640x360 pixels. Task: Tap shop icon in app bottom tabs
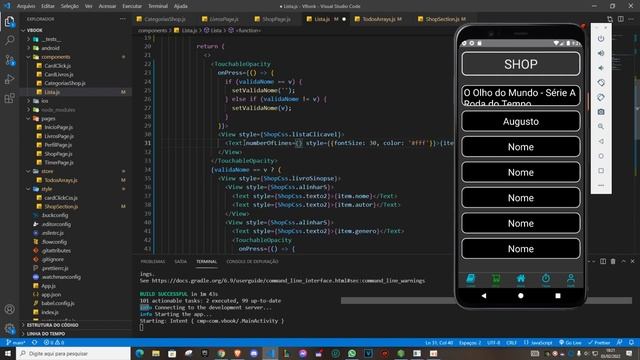coord(496,279)
